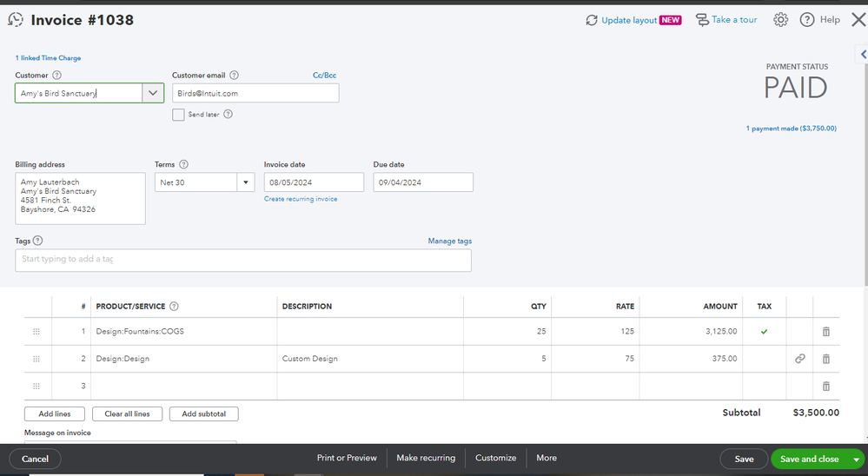Open the Customer dropdown arrow
Viewport: 868px width, 476px height.
(153, 93)
